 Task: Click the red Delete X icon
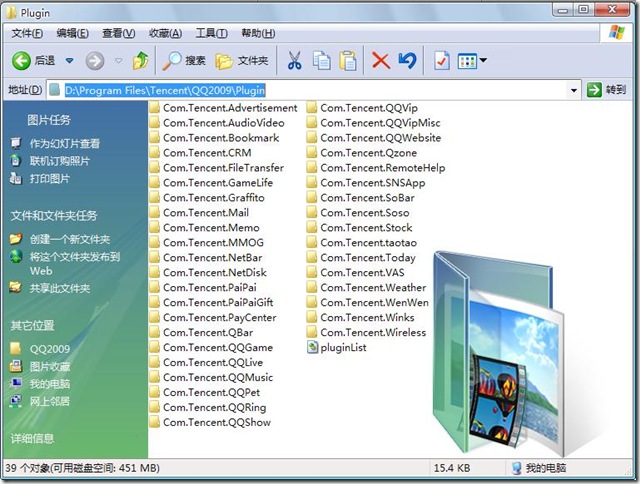[381, 61]
